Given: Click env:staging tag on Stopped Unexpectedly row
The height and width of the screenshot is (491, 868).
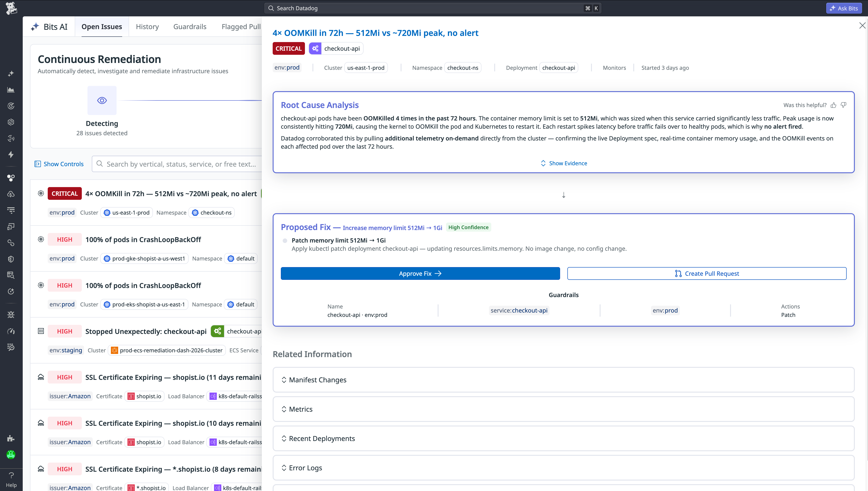Looking at the screenshot, I should pyautogui.click(x=66, y=350).
